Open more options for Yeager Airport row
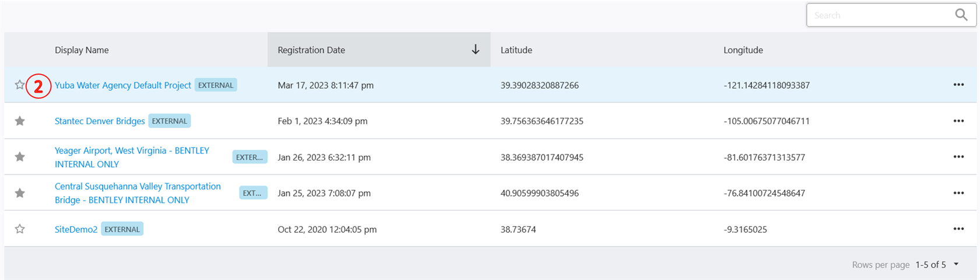Image resolution: width=980 pixels, height=280 pixels. pos(958,157)
